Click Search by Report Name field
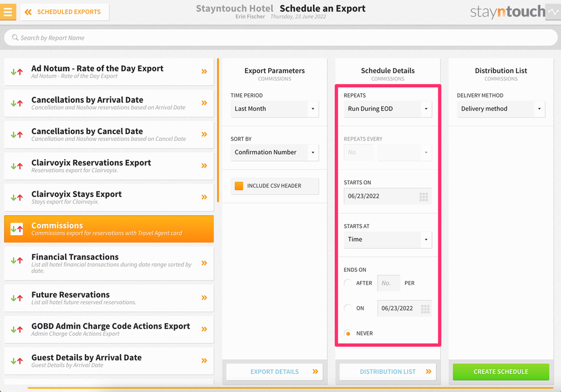Viewport: 561px width, 392px height. 281,38
